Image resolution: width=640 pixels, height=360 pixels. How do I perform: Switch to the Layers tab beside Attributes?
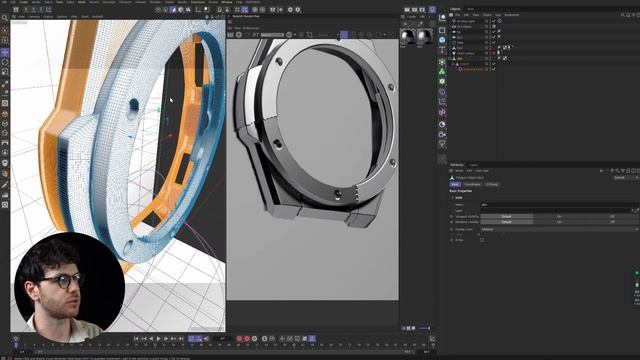point(473,165)
